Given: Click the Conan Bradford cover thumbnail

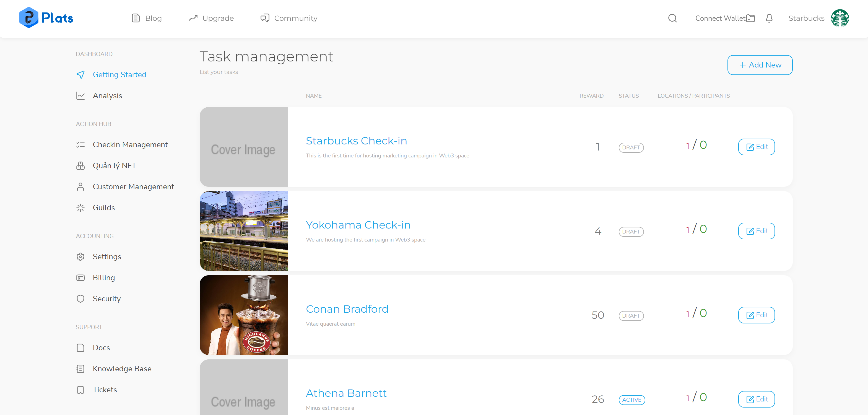Looking at the screenshot, I should [244, 315].
